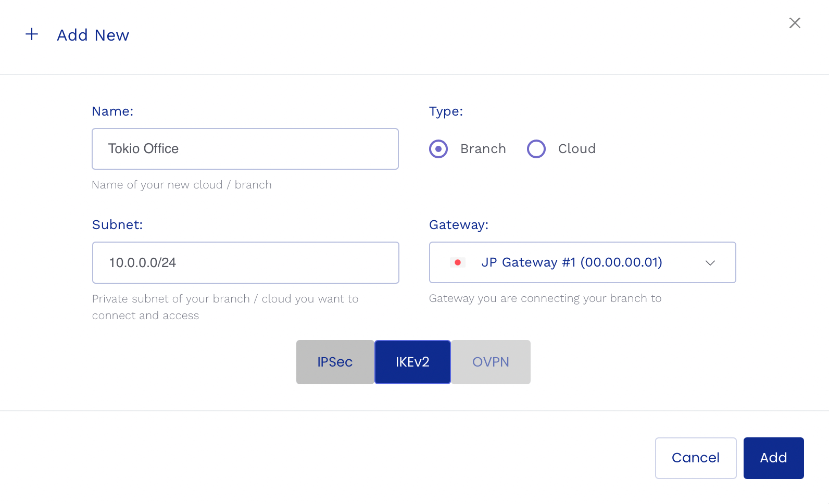Select the OVPN protocol tab
This screenshot has width=829, height=504.
click(x=490, y=362)
